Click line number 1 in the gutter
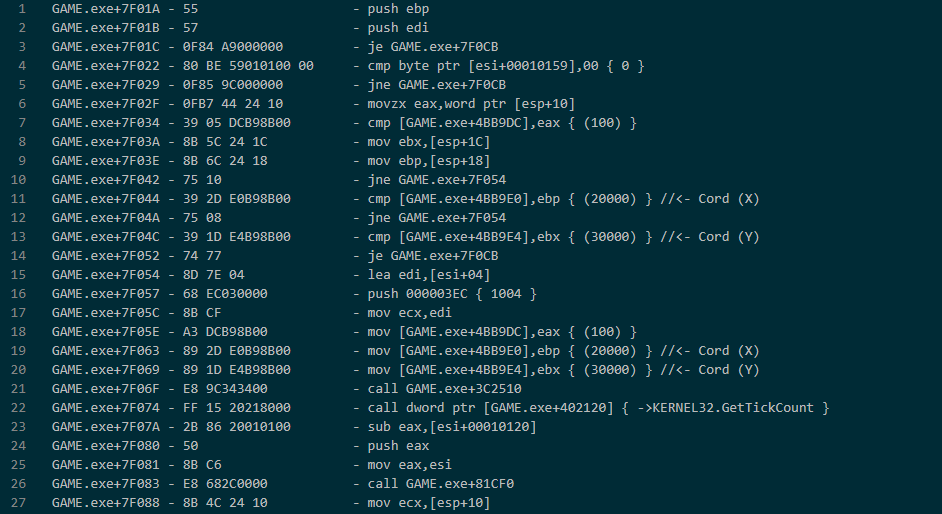Viewport: 942px width, 514px height. point(22,9)
